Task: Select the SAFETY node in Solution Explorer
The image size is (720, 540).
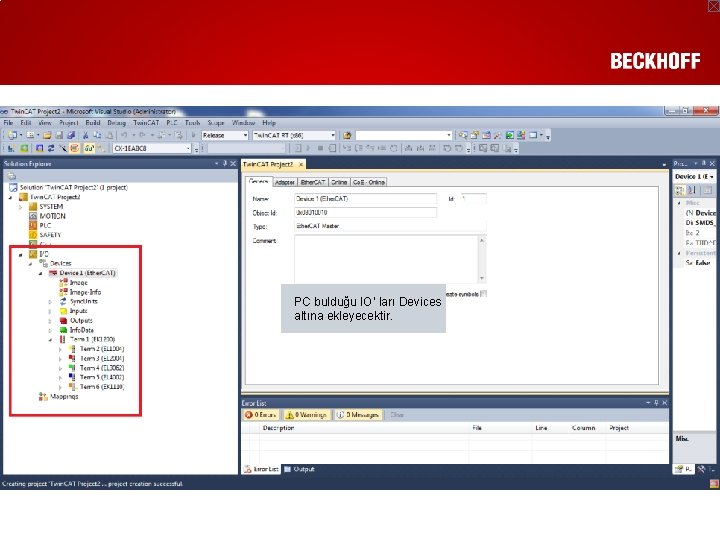Action: pyautogui.click(x=50, y=235)
